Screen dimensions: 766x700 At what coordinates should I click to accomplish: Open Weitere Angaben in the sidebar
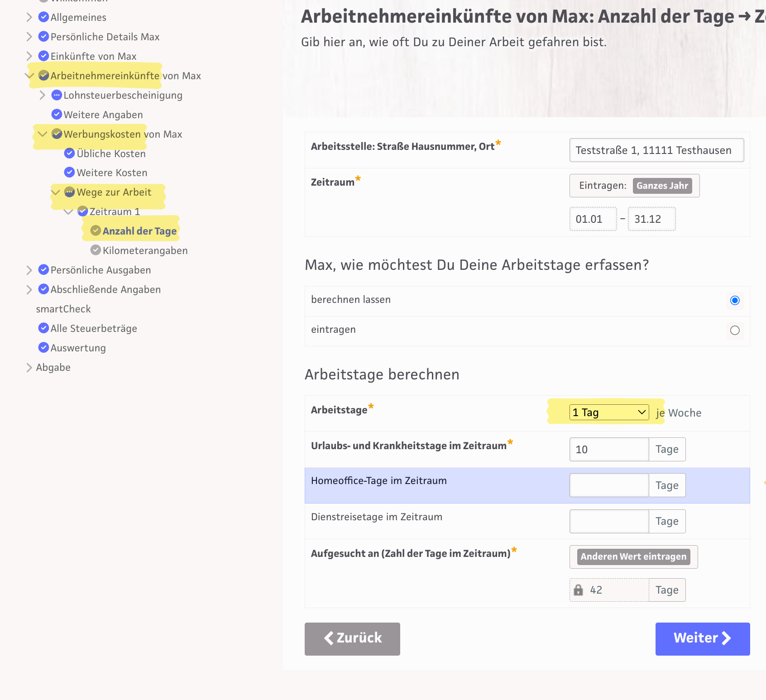(x=103, y=115)
